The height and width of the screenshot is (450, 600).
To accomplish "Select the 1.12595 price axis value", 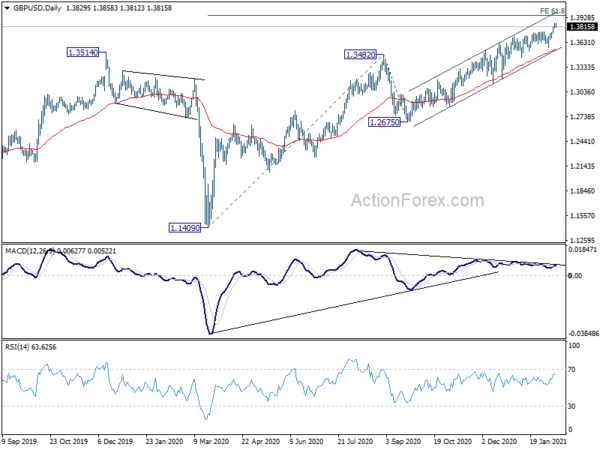I will pyautogui.click(x=582, y=240).
